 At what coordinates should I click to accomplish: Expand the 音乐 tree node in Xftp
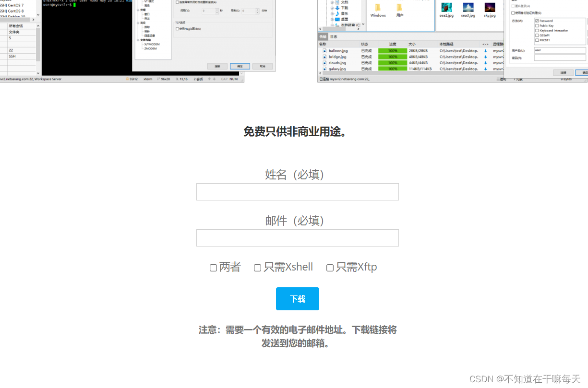(x=332, y=13)
